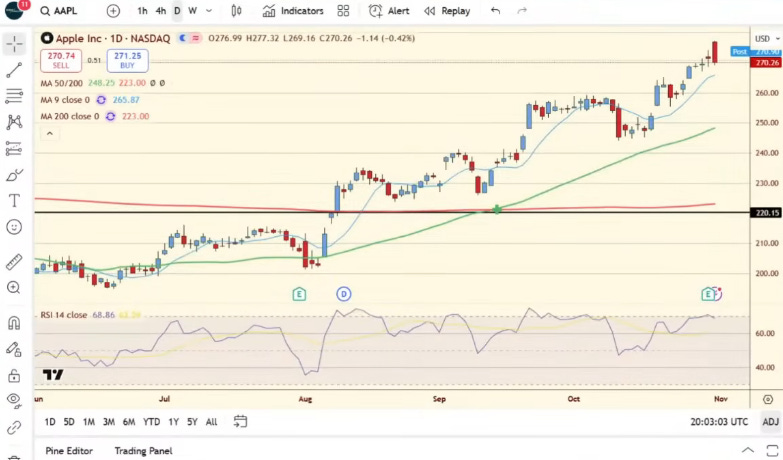Click the August earnings E marker
Viewport: 783px width, 460px height.
(299, 294)
